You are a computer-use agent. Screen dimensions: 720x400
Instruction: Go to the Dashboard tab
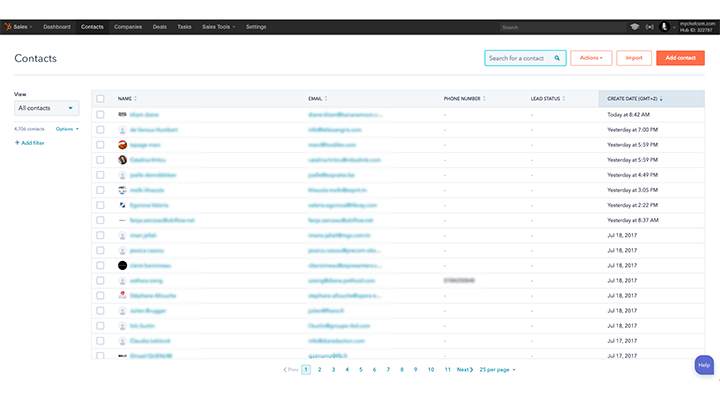pyautogui.click(x=57, y=27)
